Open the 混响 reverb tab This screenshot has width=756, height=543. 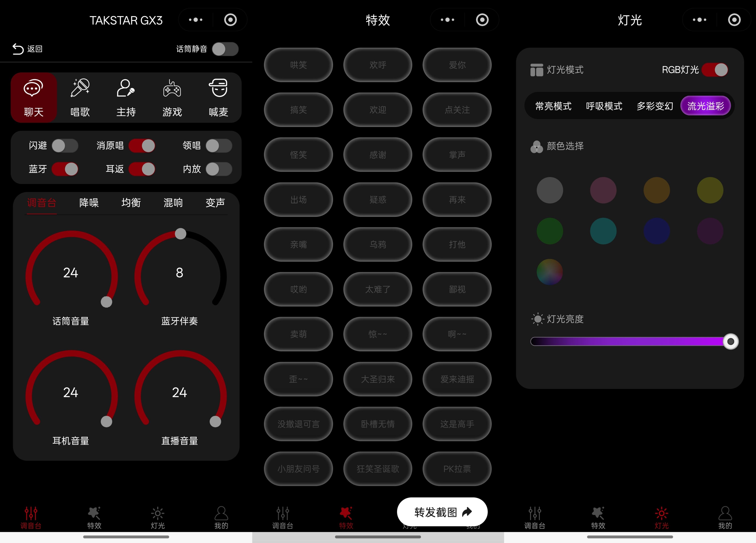tap(173, 203)
